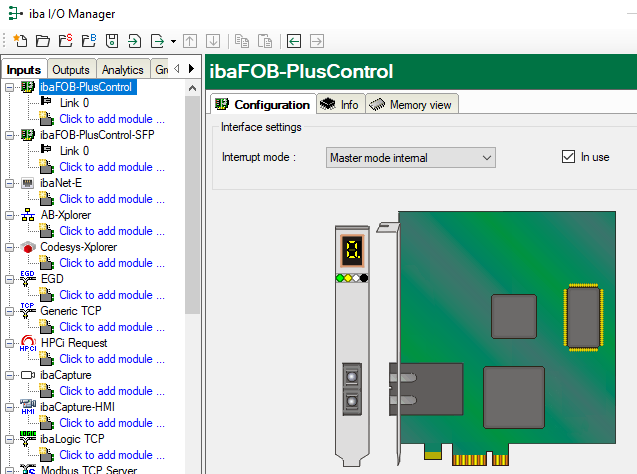Click add module link under EGD
Screen dimensions: 637x474
(111, 295)
